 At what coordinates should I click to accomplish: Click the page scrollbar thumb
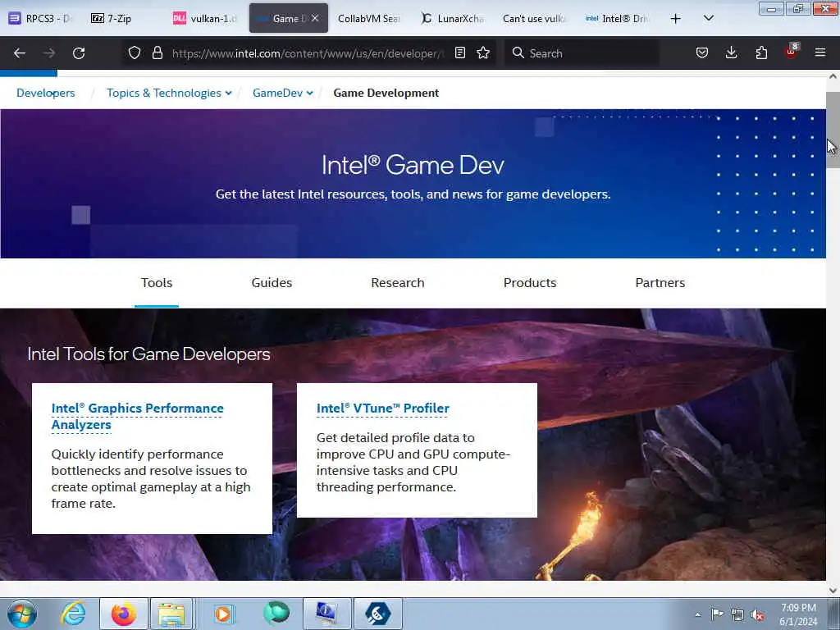[x=833, y=130]
